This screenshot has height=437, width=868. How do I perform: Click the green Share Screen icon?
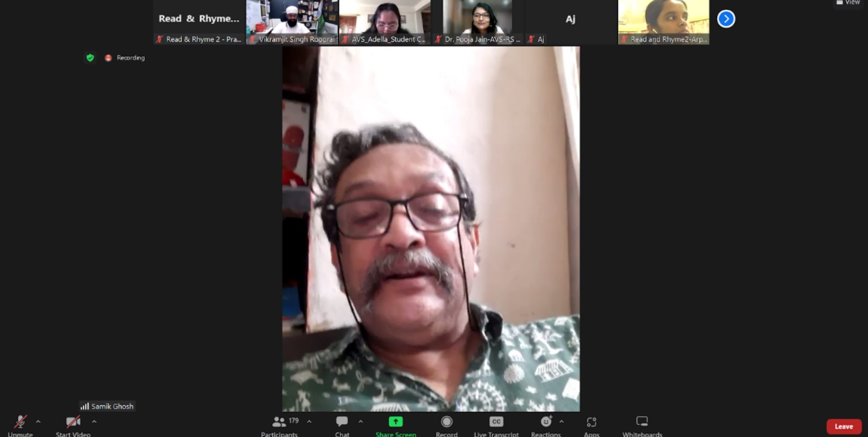[395, 422]
